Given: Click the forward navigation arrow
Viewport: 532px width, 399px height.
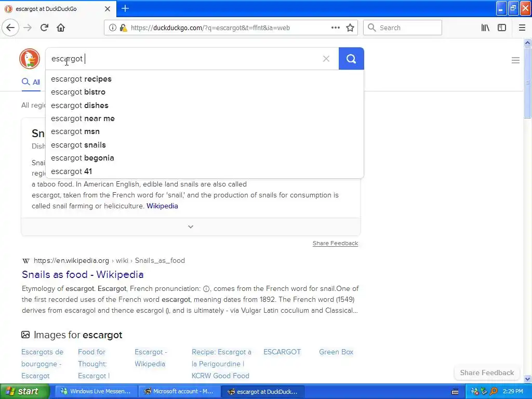Looking at the screenshot, I should (x=28, y=28).
